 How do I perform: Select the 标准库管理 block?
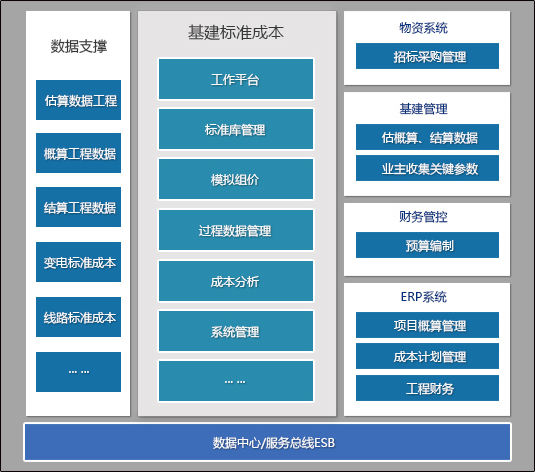236,129
